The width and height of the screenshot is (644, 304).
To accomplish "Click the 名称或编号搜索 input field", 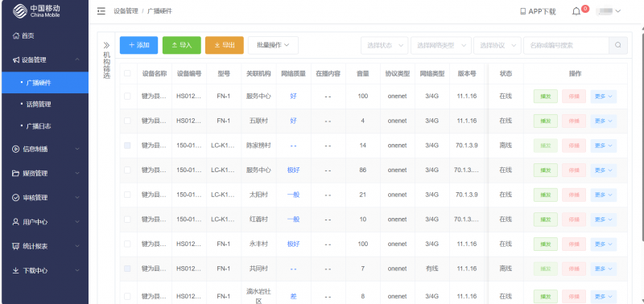I will [x=566, y=45].
